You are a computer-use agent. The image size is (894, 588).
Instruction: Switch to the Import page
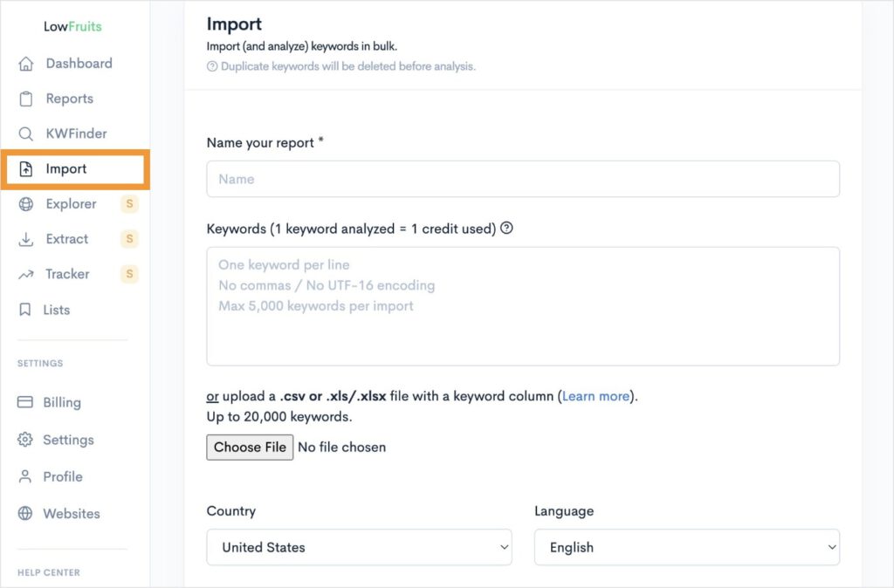[x=65, y=168]
